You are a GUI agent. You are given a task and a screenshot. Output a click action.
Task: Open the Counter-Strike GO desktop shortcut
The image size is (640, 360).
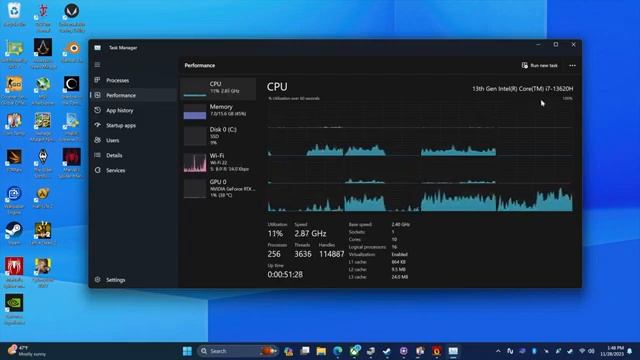pos(14,90)
